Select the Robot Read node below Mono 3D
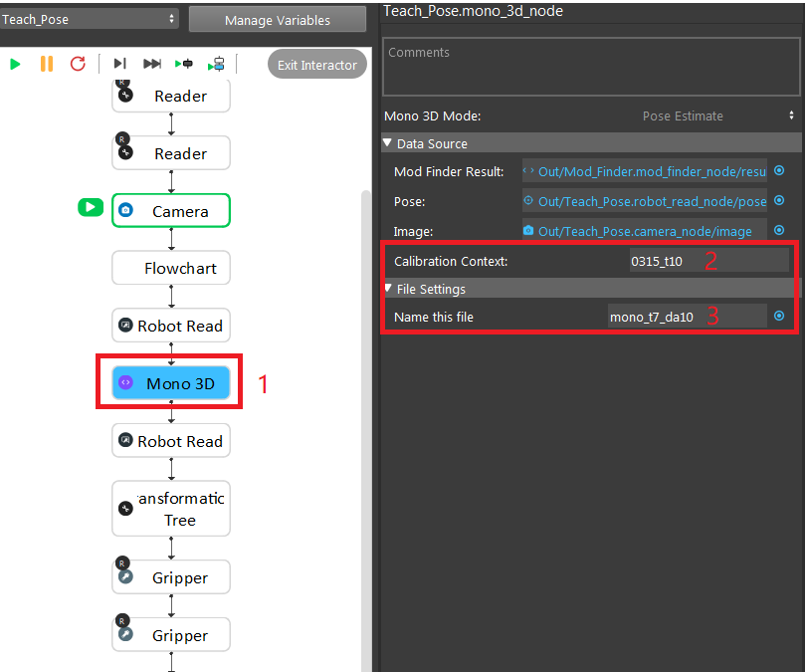 pyautogui.click(x=171, y=441)
